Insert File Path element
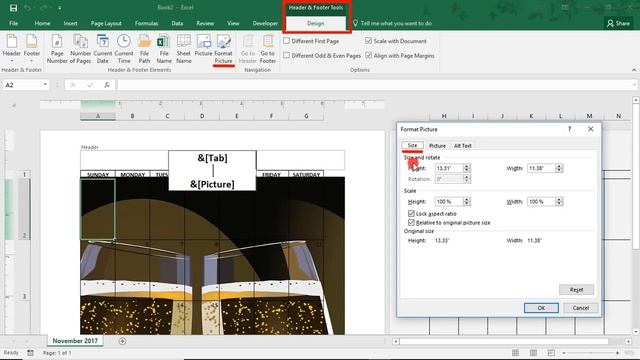This screenshot has width=640, height=360. pos(144,49)
